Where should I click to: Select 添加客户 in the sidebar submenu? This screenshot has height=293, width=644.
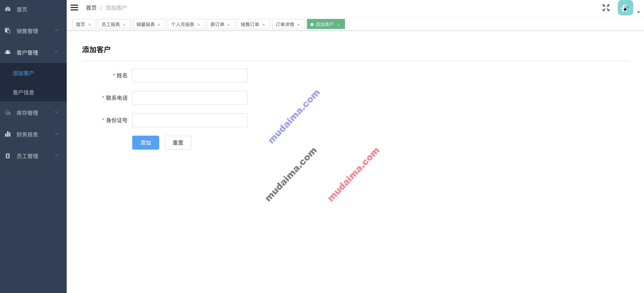(x=33, y=73)
